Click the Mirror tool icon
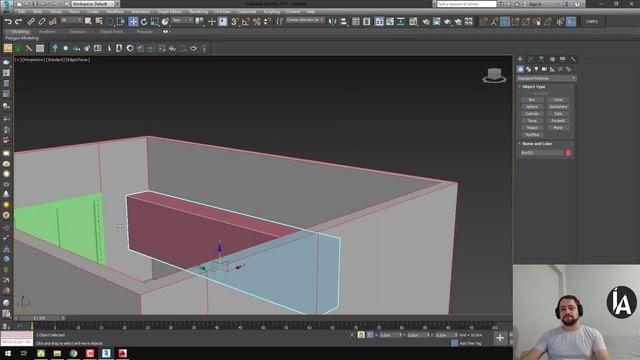Viewport: 640px width, 360px height. tap(333, 22)
